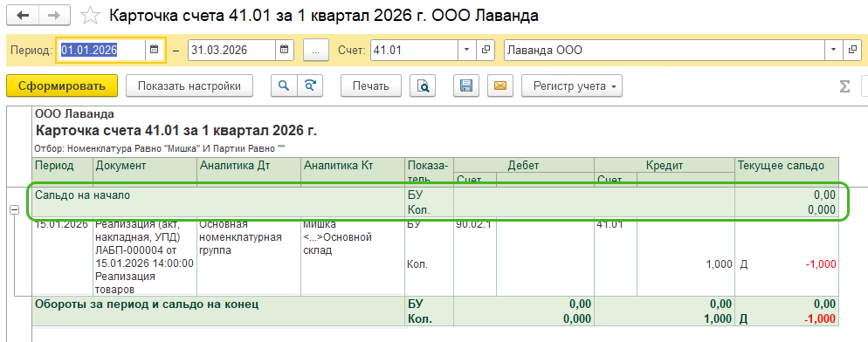Save report with the floppy disk icon
Image resolution: width=868 pixels, height=342 pixels.
point(466,85)
